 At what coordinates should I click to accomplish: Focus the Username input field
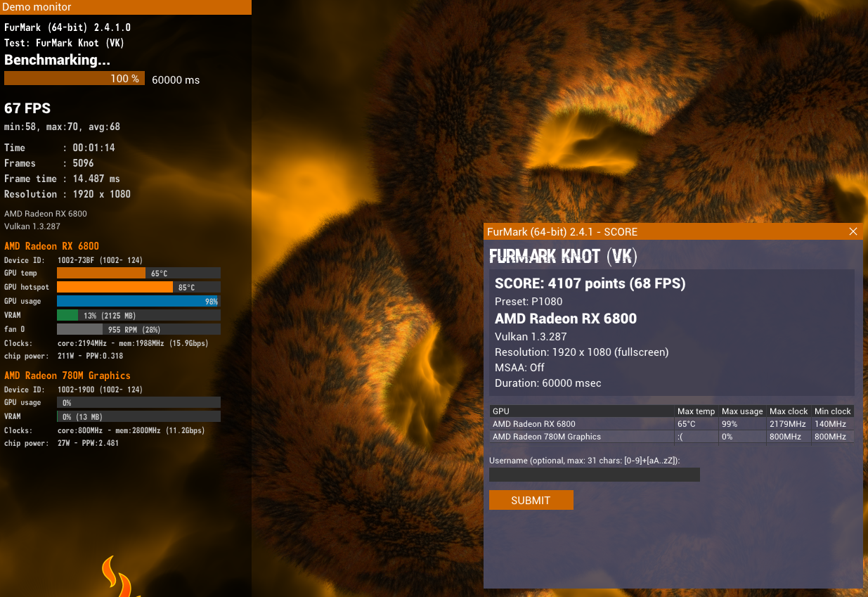point(595,475)
